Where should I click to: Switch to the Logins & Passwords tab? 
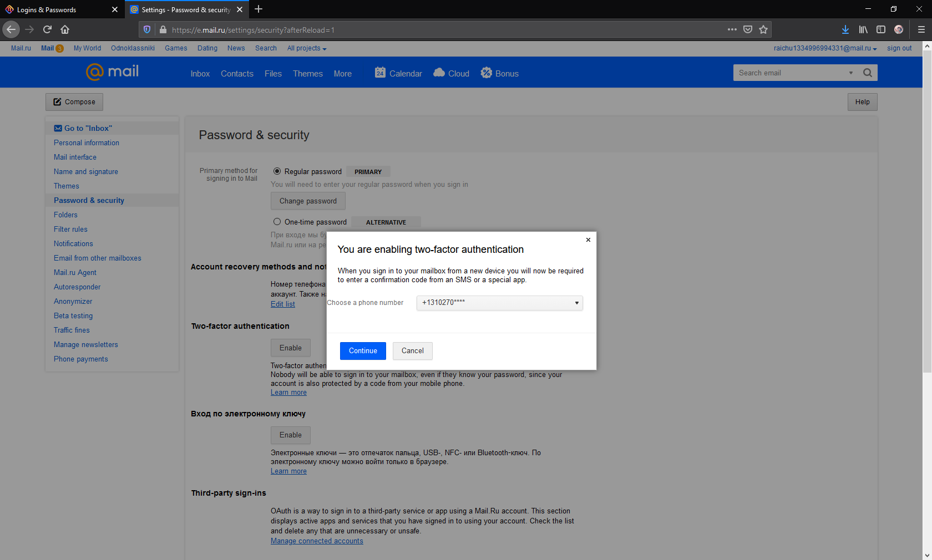click(62, 9)
